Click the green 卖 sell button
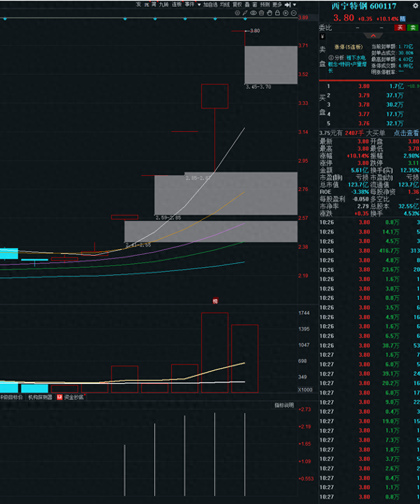The width and height of the screenshot is (420, 504). tap(413, 28)
